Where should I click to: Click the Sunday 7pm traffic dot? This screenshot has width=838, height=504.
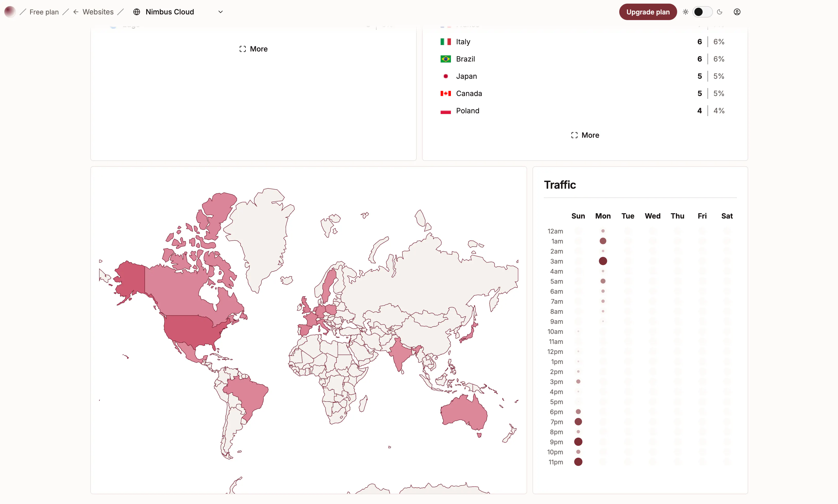point(578,422)
